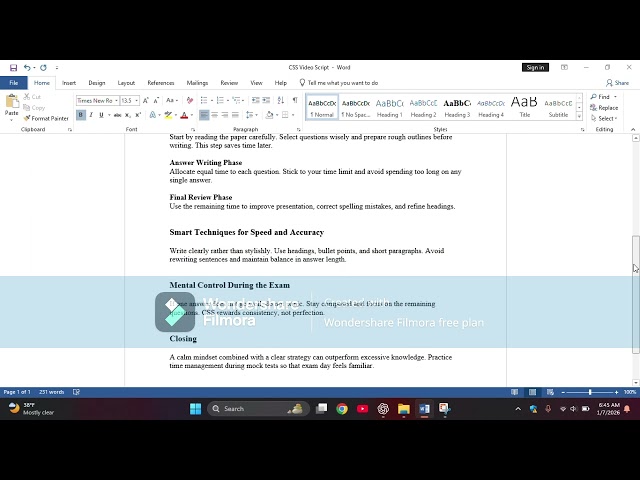Screen dimensions: 640x480
Task: Open the font name dropdown
Action: tap(116, 100)
